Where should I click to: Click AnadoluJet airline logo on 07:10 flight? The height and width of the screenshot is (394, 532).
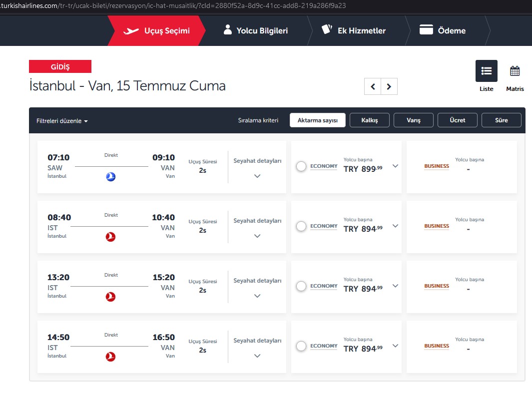(110, 177)
